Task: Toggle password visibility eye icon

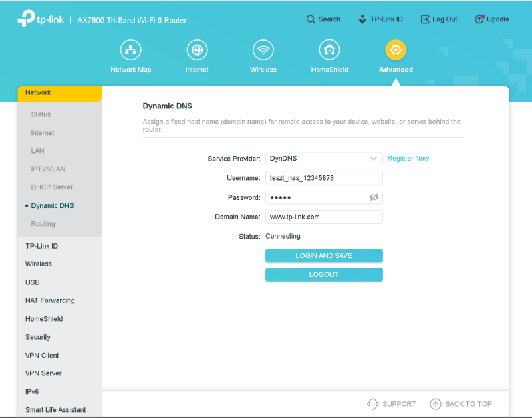Action: (x=374, y=197)
